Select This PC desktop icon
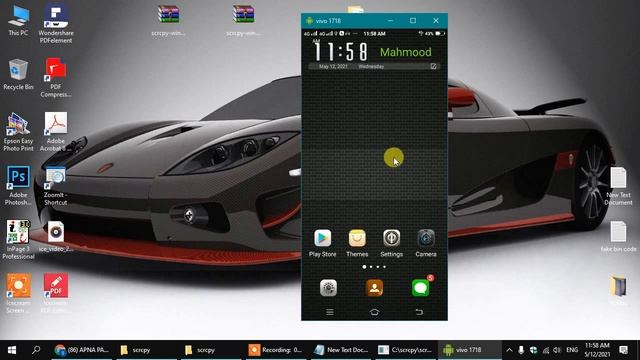640x360 pixels. [x=18, y=20]
